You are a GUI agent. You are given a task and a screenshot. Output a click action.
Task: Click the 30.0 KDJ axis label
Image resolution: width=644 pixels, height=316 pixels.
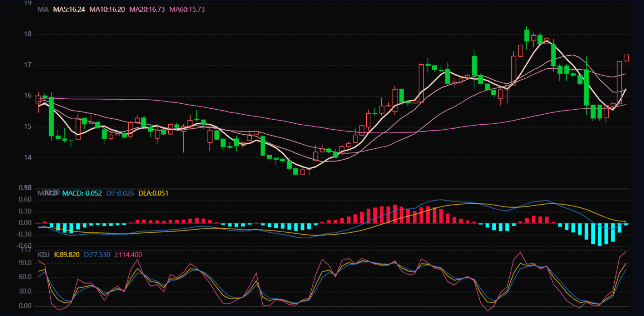coord(25,291)
